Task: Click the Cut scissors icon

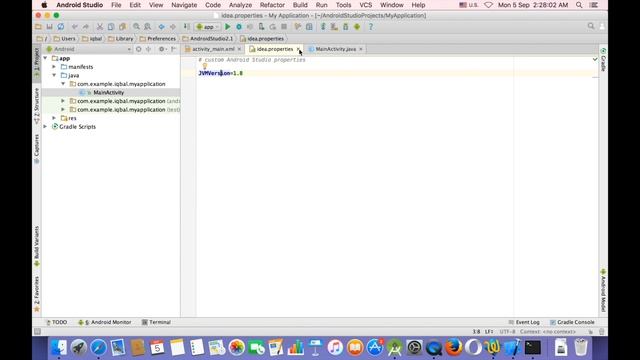Action: coord(100,27)
